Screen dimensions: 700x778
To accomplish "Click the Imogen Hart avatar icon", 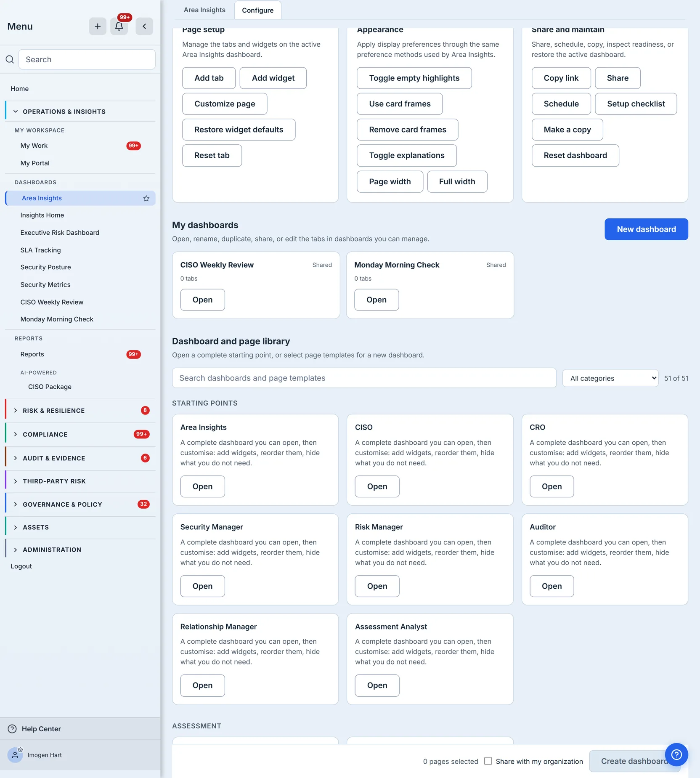I will click(15, 755).
